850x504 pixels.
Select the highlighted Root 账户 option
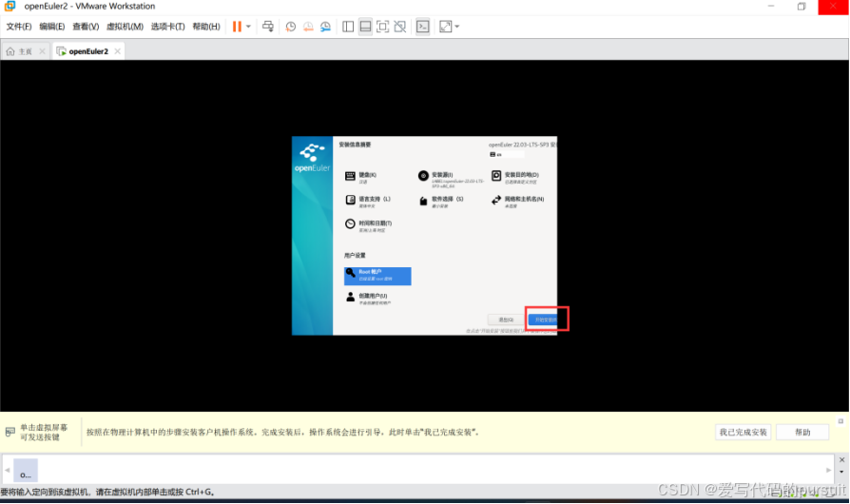pos(377,276)
